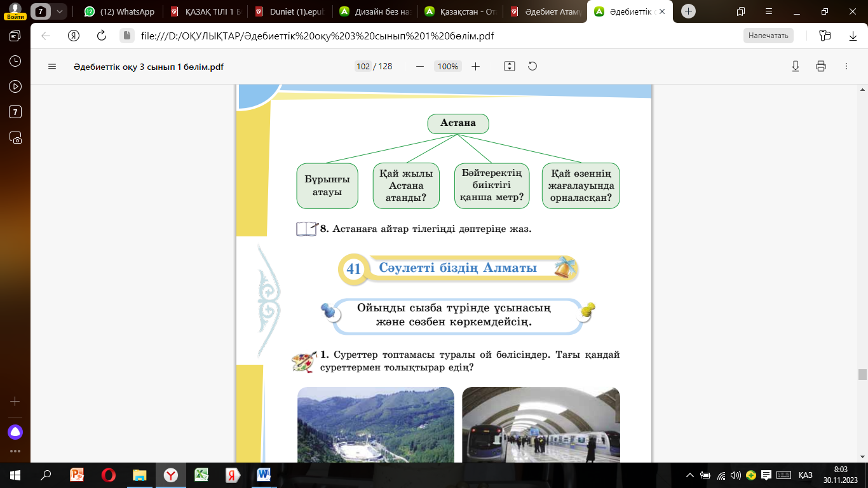The height and width of the screenshot is (488, 868).
Task: Click the Бұрынғы атауы box
Action: pos(327,186)
